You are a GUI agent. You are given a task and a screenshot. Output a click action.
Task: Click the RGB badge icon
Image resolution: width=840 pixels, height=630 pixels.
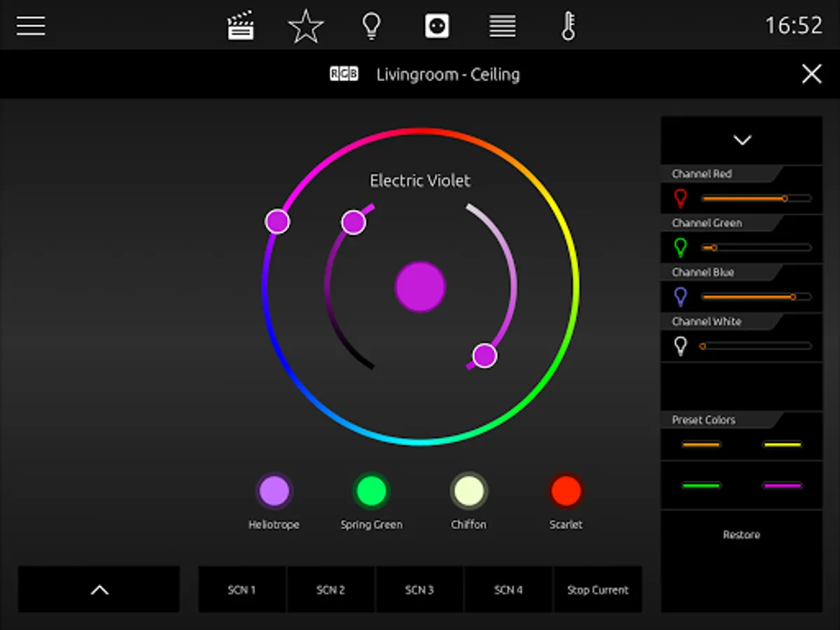[344, 73]
